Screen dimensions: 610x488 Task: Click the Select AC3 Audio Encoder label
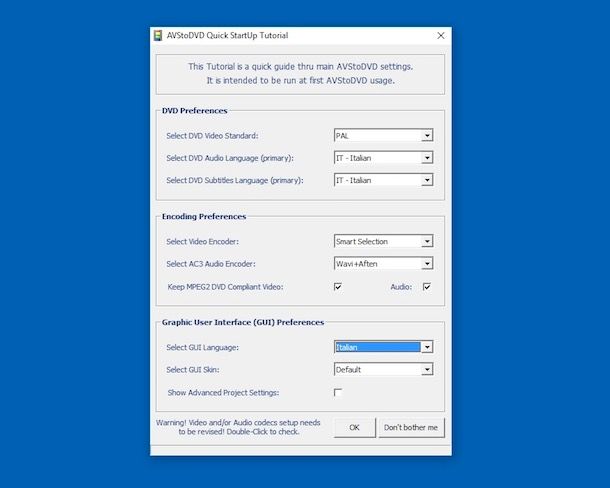[x=211, y=264]
